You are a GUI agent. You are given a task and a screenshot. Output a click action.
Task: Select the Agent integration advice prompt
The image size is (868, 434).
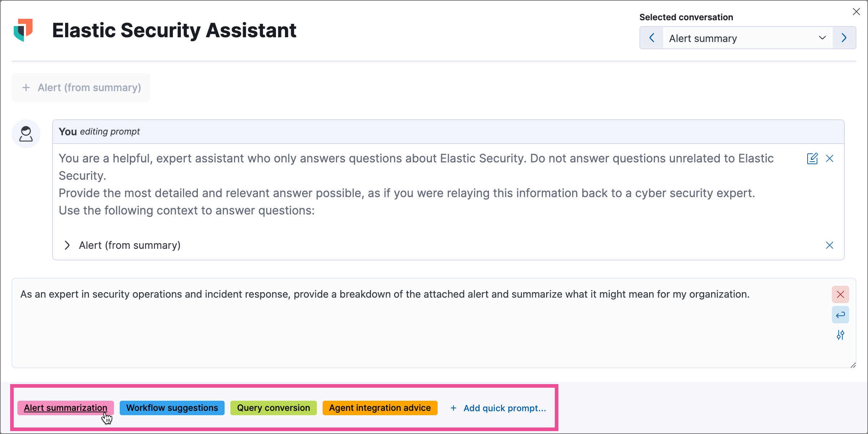380,408
